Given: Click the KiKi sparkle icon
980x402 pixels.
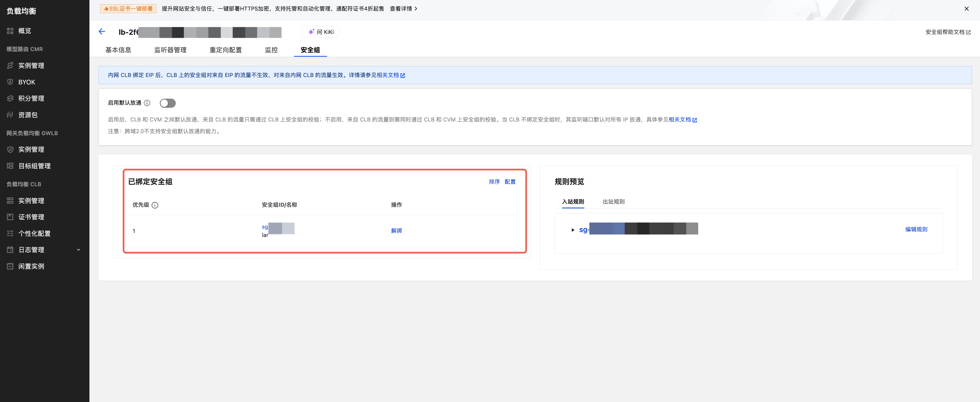Looking at the screenshot, I should coord(311,32).
